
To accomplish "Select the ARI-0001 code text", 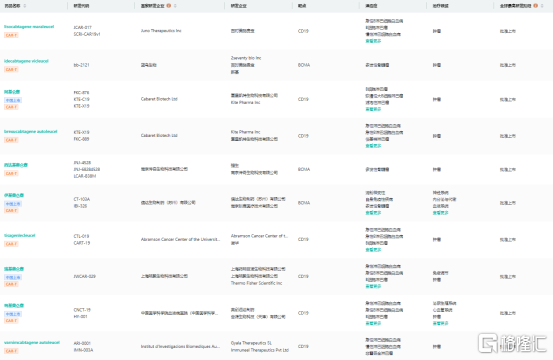I will click(81, 343).
